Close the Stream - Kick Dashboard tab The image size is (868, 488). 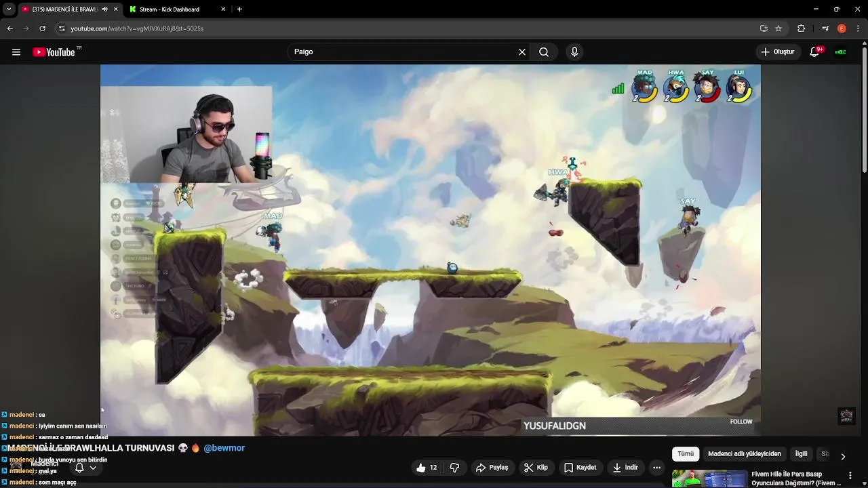223,9
